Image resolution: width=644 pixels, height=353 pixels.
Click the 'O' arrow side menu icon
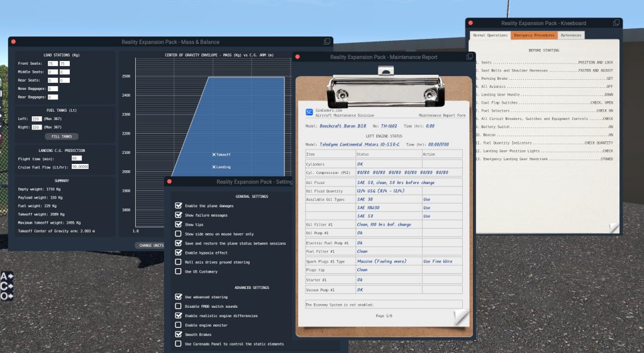[7, 296]
